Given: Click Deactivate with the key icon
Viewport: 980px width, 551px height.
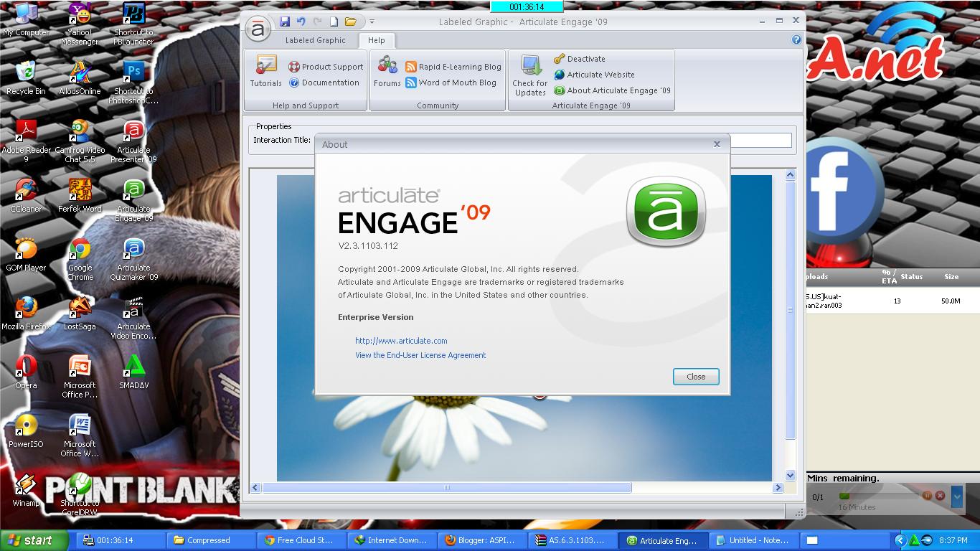Looking at the screenshot, I should (x=580, y=59).
